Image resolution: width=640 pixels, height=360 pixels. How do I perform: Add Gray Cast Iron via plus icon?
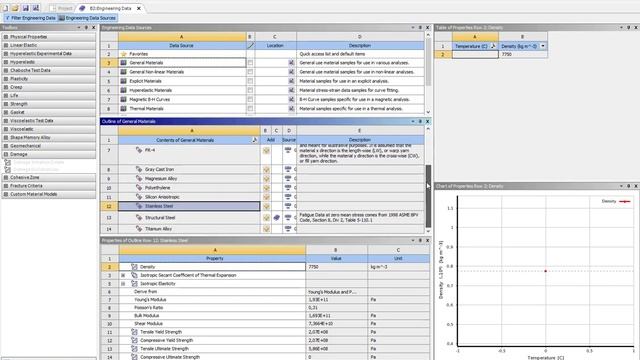coord(266,169)
